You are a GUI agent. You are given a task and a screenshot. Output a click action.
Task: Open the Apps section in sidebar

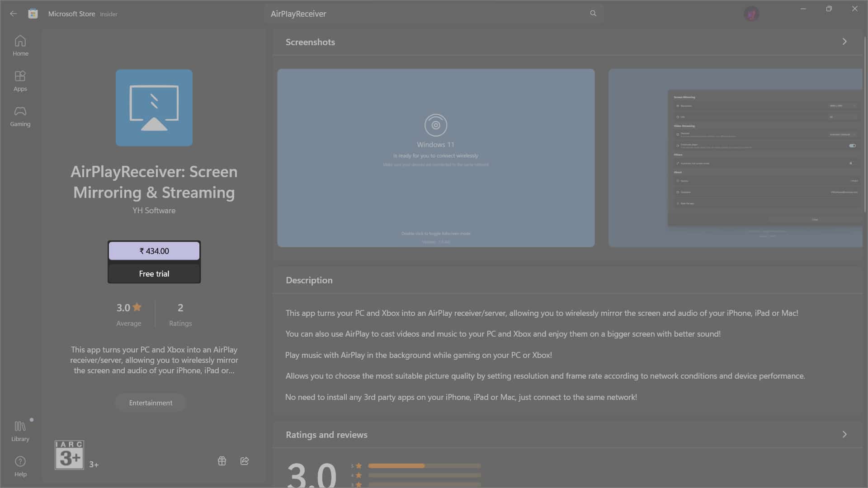pos(20,81)
